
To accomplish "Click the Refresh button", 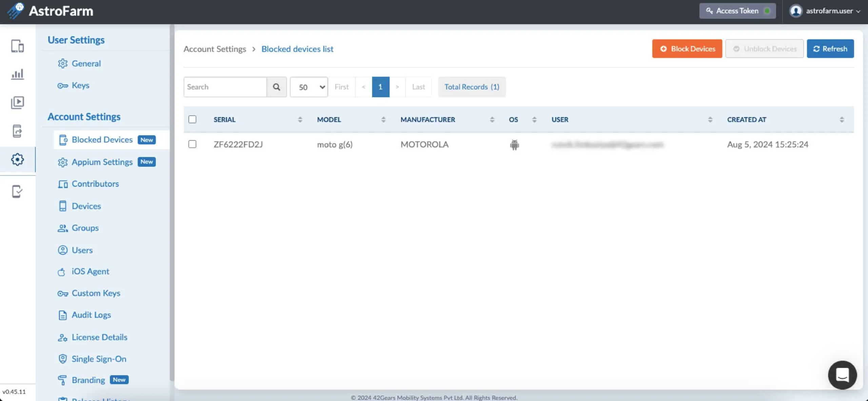I will coord(830,49).
